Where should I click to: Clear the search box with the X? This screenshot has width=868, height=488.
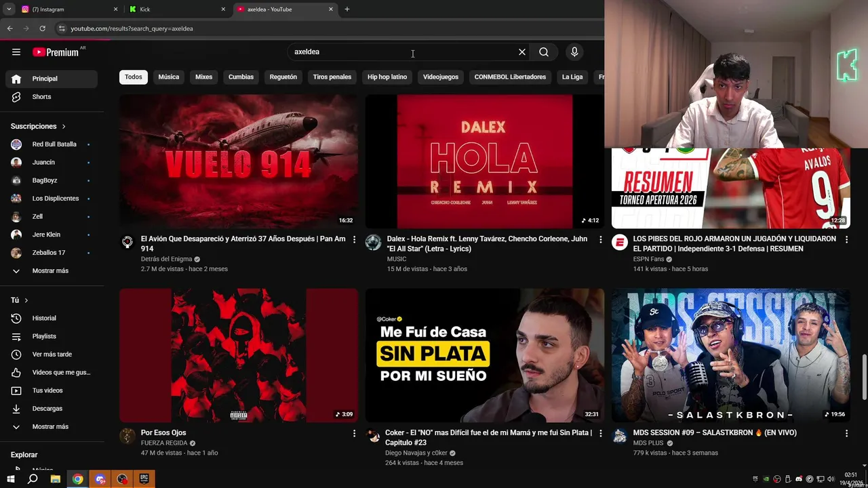pyautogui.click(x=522, y=52)
